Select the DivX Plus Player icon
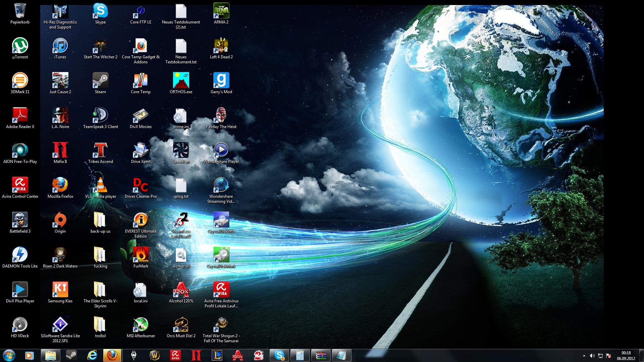This screenshot has width=644, height=362. pos(20,292)
